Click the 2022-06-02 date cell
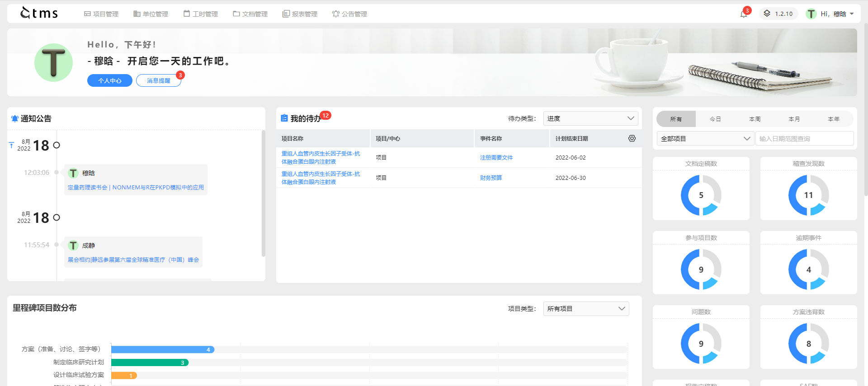 (x=571, y=157)
